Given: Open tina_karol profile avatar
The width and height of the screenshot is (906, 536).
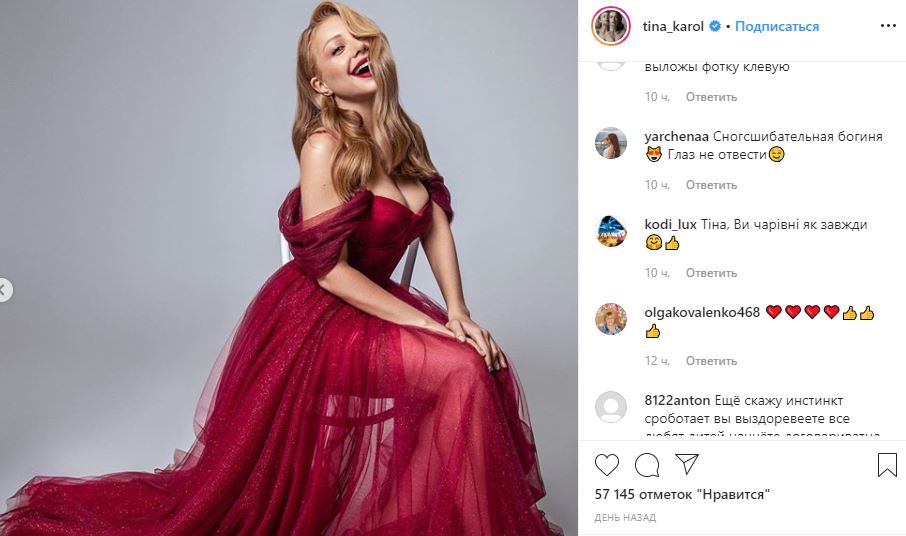Looking at the screenshot, I should coord(610,27).
